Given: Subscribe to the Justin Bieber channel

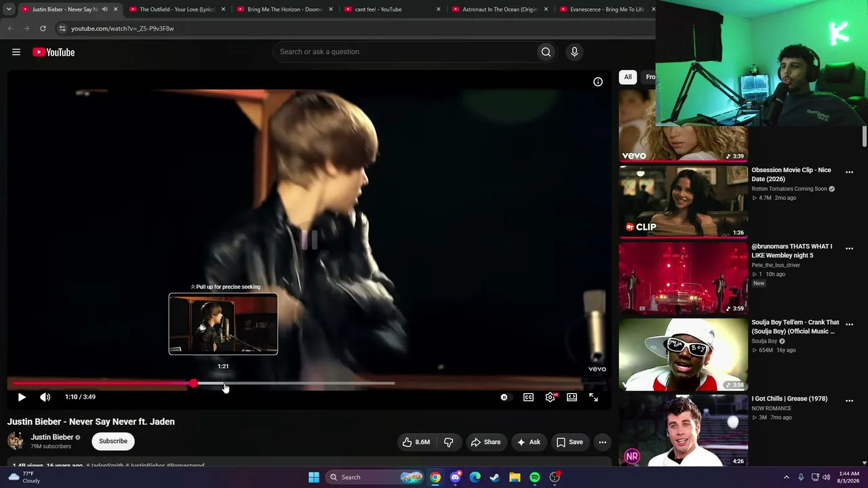Looking at the screenshot, I should 113,441.
